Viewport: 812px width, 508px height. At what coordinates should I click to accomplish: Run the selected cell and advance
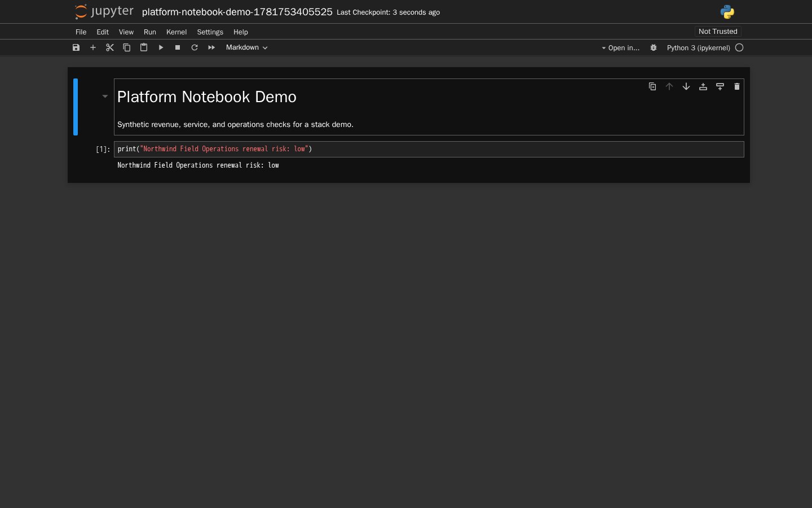(x=161, y=47)
